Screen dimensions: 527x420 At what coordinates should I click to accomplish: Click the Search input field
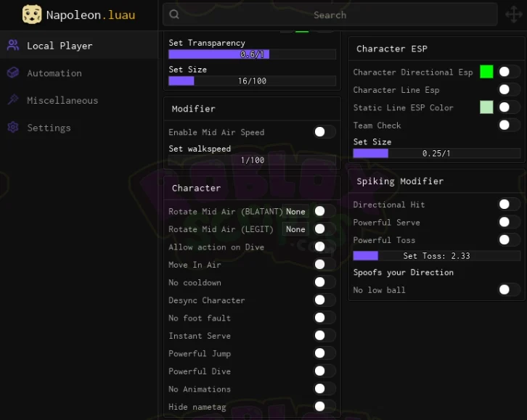(x=330, y=15)
